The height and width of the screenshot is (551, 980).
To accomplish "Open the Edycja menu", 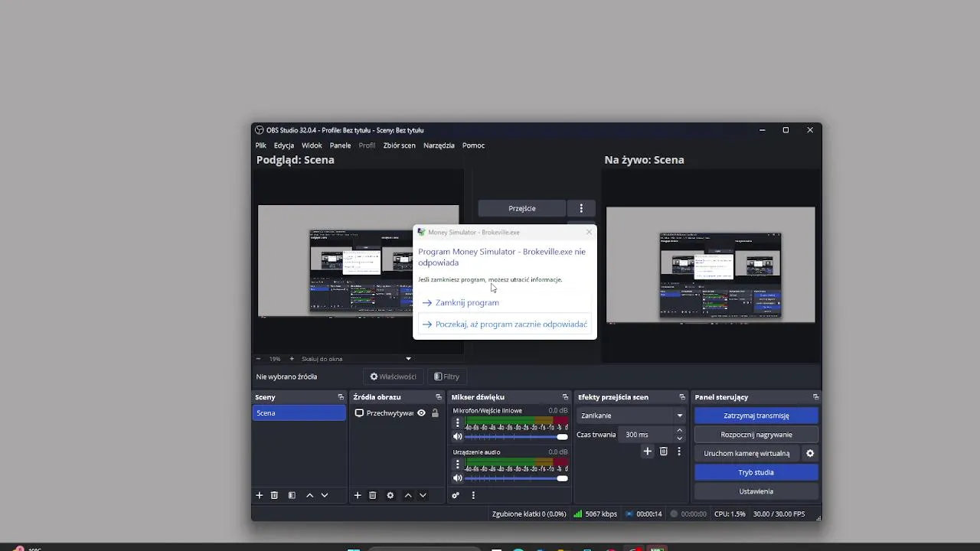I will point(284,145).
